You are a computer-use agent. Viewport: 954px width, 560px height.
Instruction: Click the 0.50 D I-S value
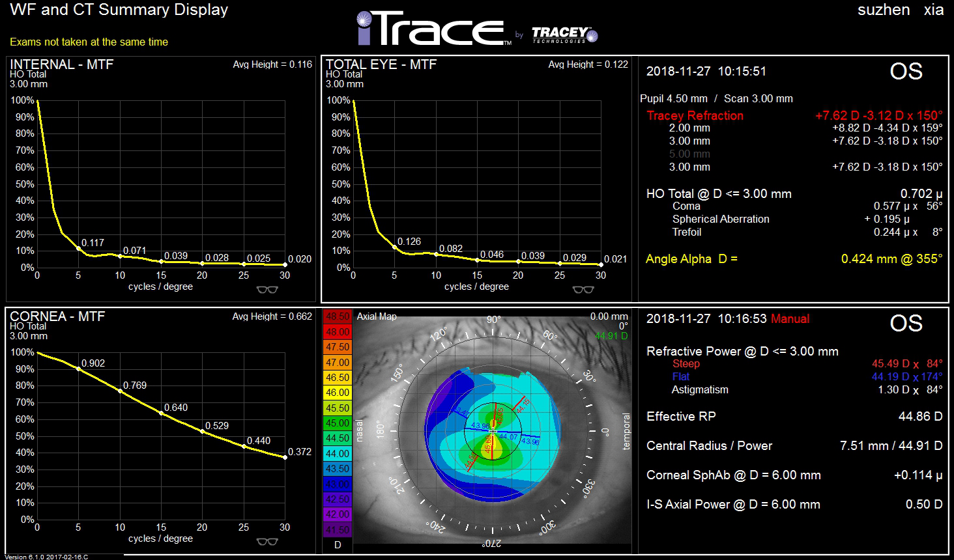[x=924, y=505]
